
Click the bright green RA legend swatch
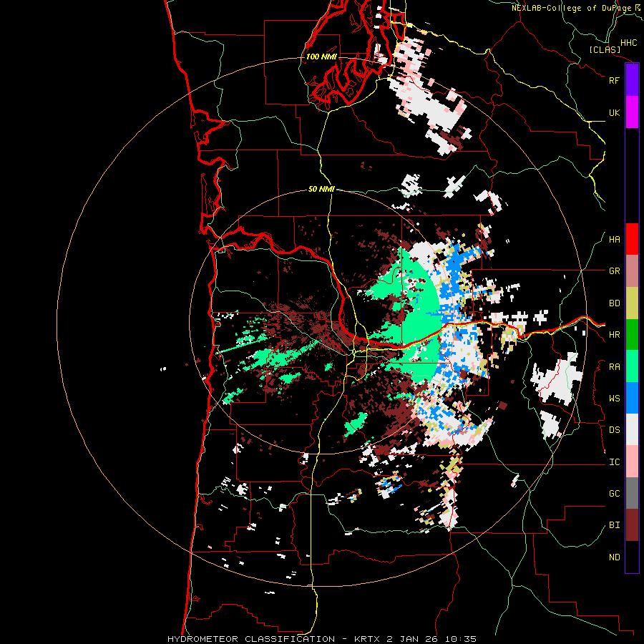click(632, 366)
